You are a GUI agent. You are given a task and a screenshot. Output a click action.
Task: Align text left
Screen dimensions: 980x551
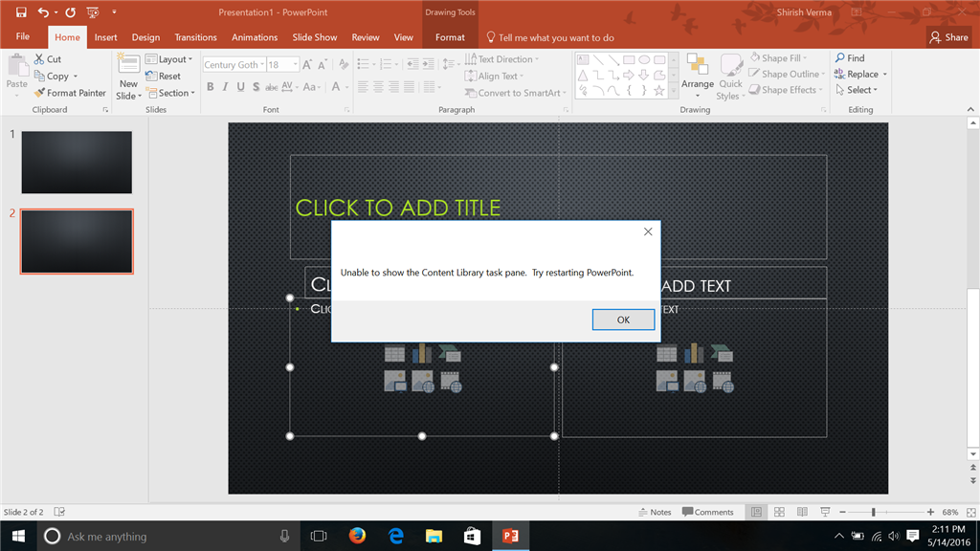coord(363,87)
